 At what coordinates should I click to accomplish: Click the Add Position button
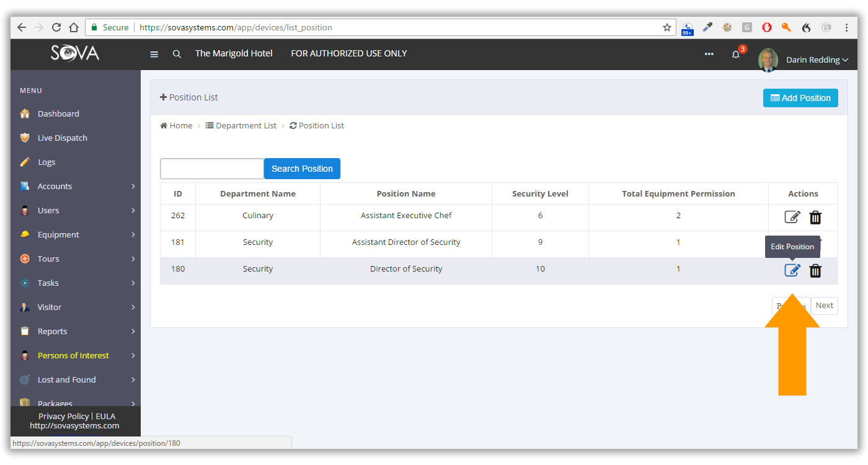point(800,98)
